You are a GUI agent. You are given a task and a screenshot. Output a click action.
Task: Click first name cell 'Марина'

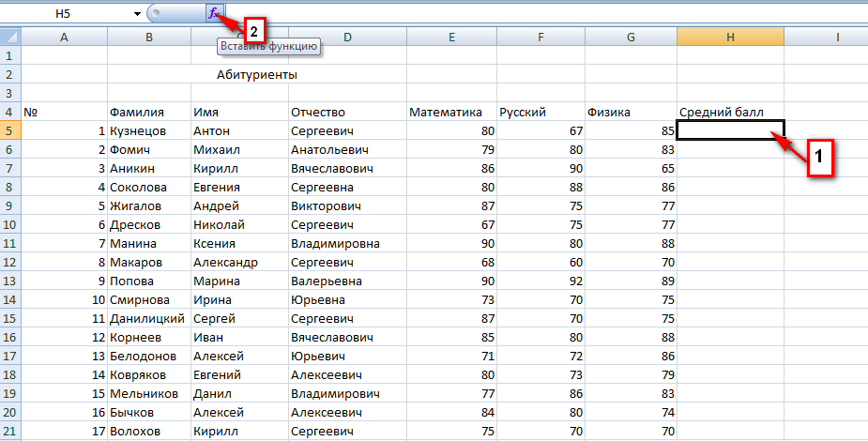239,281
